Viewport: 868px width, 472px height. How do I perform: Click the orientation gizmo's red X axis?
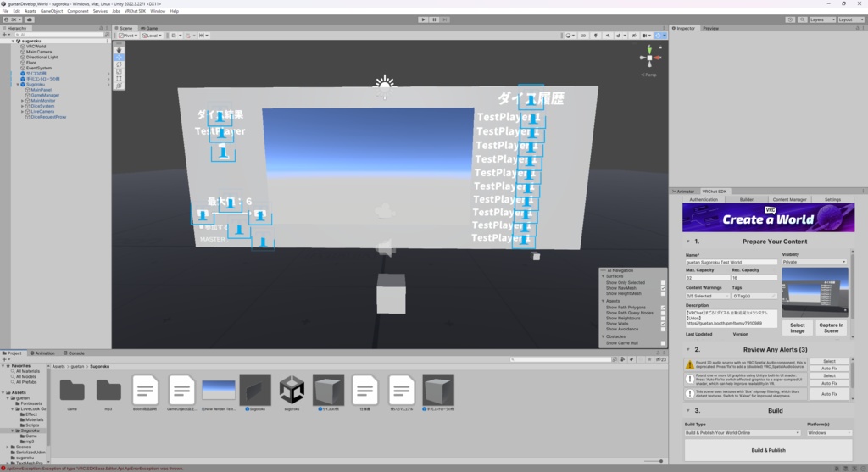click(658, 58)
